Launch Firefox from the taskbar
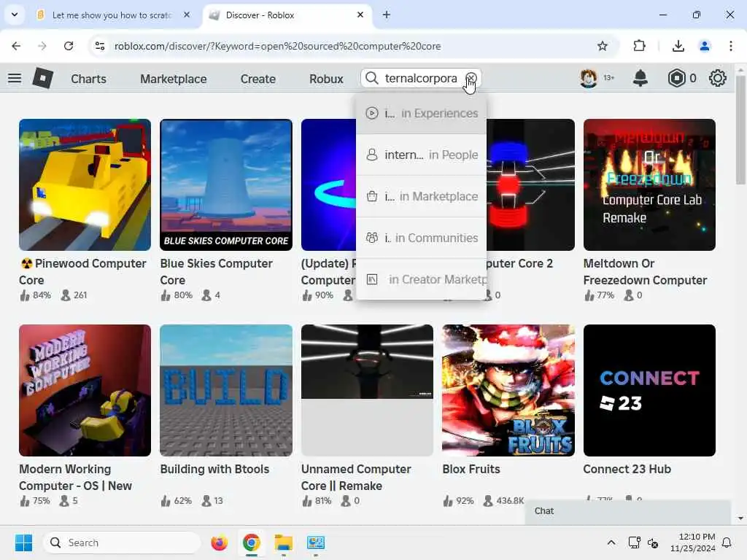The width and height of the screenshot is (747, 560). (x=219, y=542)
